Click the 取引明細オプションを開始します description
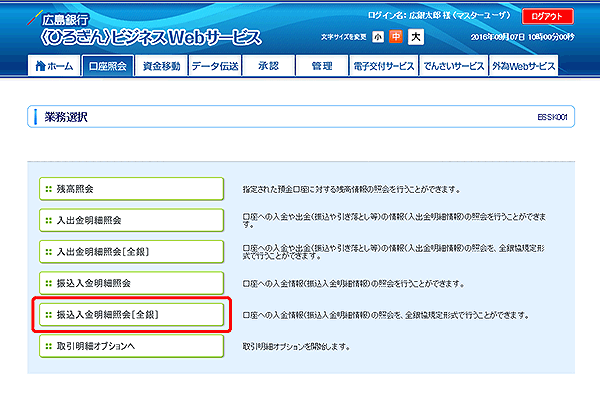Screen dimensions: 600x400 296,346
